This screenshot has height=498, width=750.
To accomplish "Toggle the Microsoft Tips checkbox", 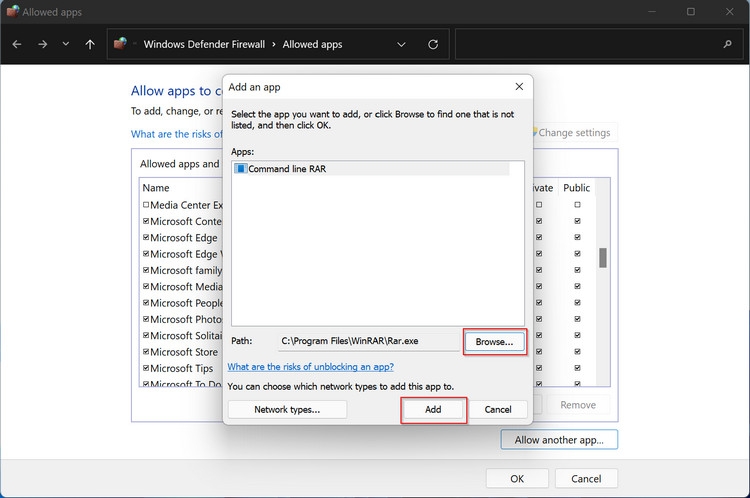I will [146, 368].
